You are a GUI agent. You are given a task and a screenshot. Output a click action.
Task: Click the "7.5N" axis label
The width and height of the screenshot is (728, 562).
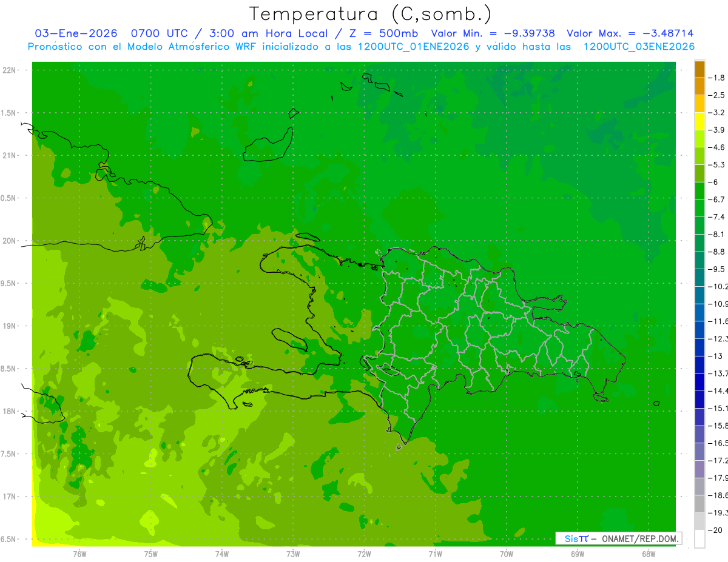tap(8, 454)
